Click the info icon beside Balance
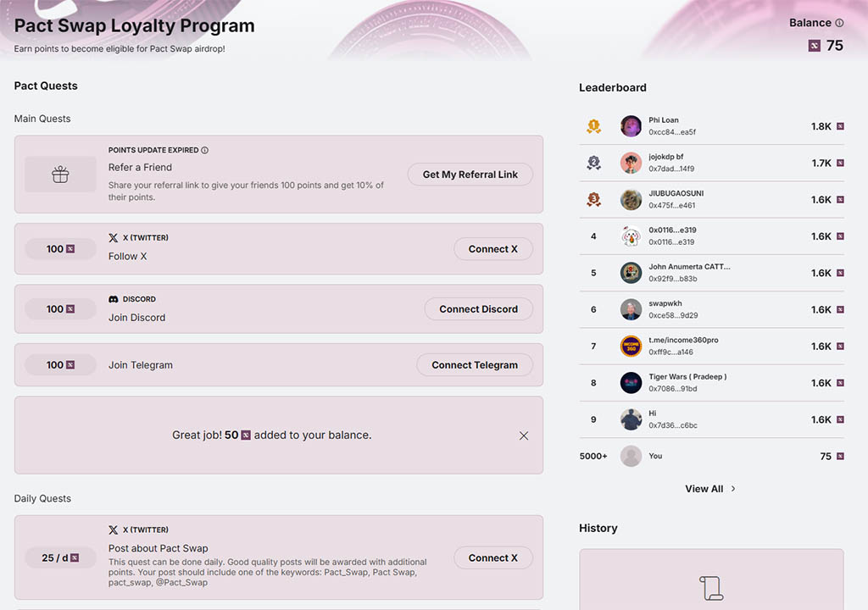Screen dimensions: 868x610 [839, 24]
